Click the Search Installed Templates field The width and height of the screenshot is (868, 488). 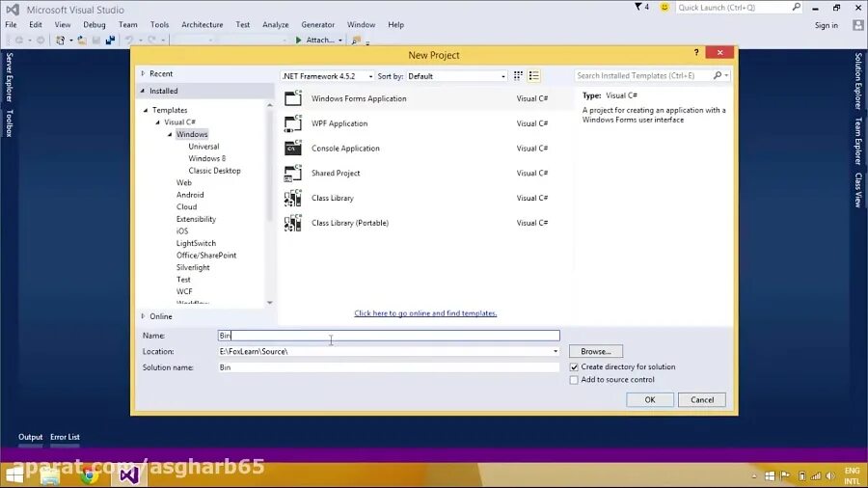click(x=643, y=75)
